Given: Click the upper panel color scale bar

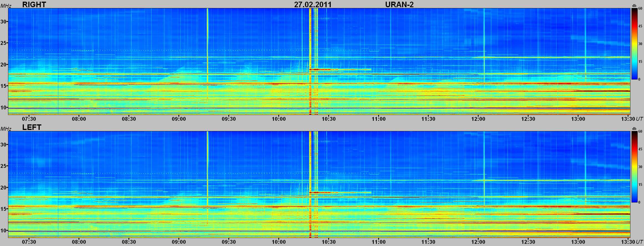Looking at the screenshot, I should point(634,44).
